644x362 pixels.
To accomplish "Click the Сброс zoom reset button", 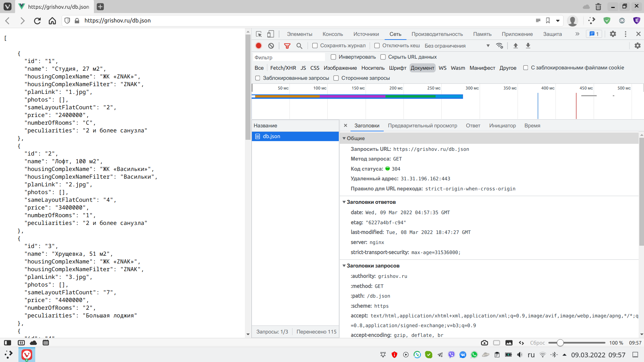I will tap(537, 343).
